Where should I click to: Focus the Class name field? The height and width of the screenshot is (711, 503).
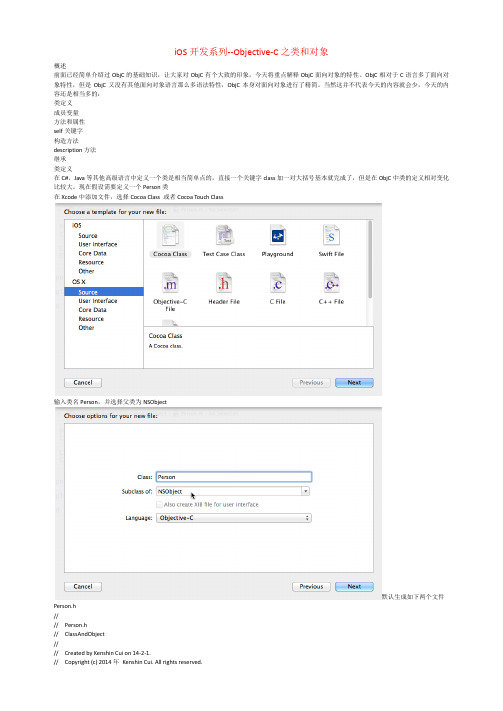(x=234, y=477)
